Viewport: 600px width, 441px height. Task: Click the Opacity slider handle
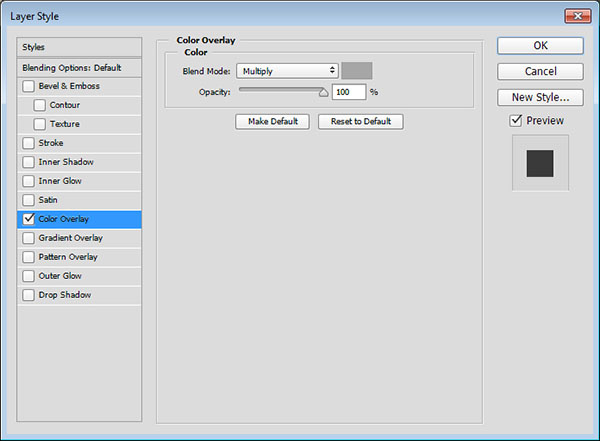[323, 92]
